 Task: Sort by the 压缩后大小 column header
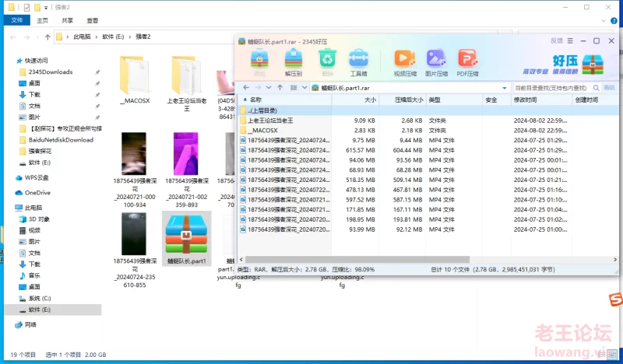click(402, 100)
